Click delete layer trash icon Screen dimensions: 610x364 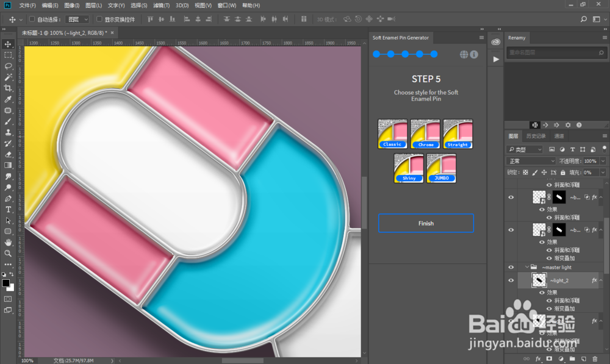pyautogui.click(x=595, y=359)
